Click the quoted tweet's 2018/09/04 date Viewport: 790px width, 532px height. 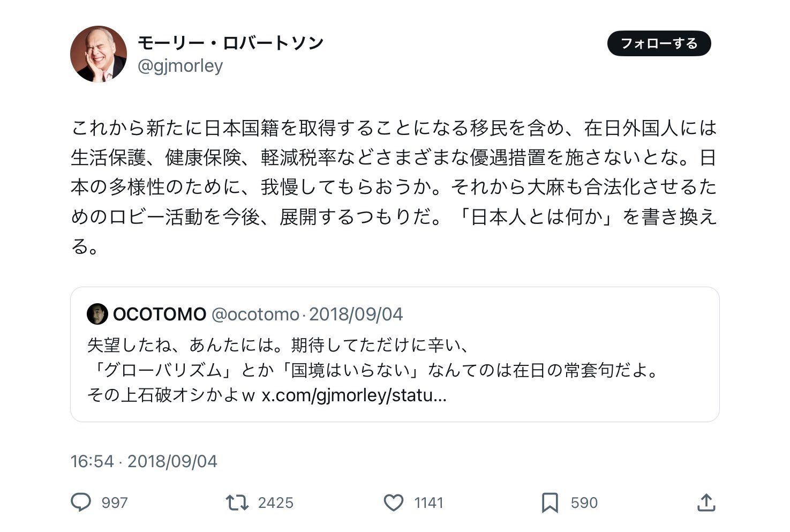356,314
